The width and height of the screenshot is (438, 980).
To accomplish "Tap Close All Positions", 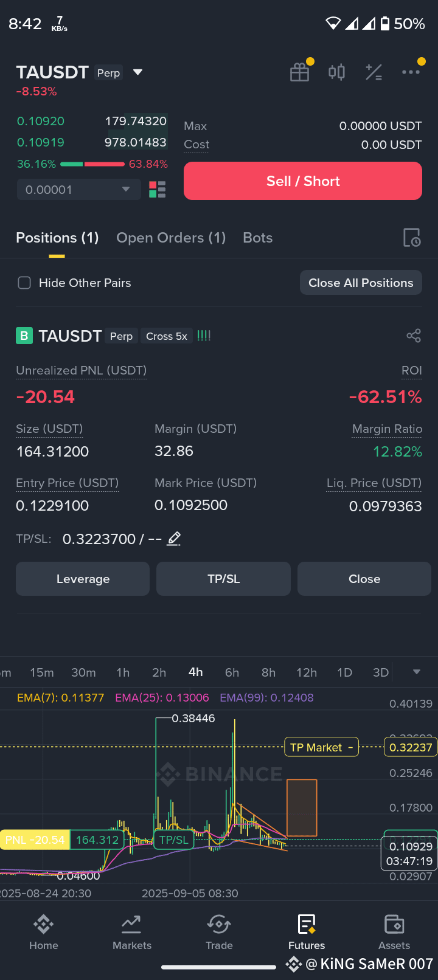I will click(361, 283).
